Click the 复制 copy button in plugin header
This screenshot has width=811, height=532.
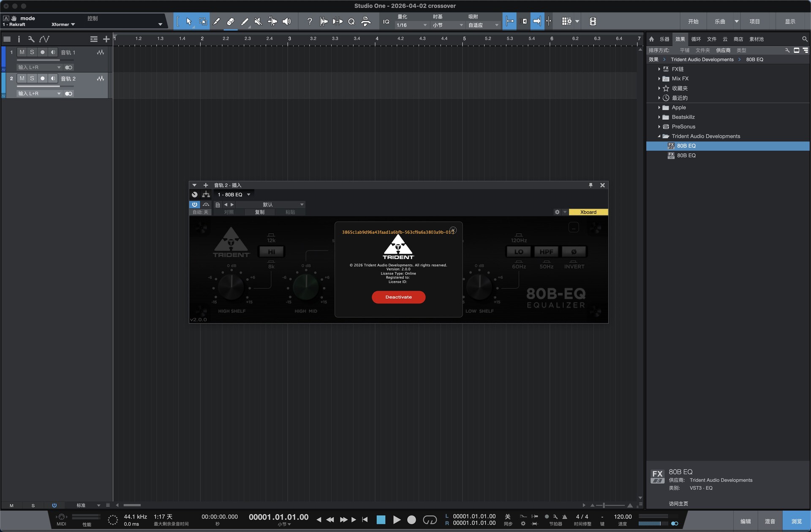pos(259,212)
